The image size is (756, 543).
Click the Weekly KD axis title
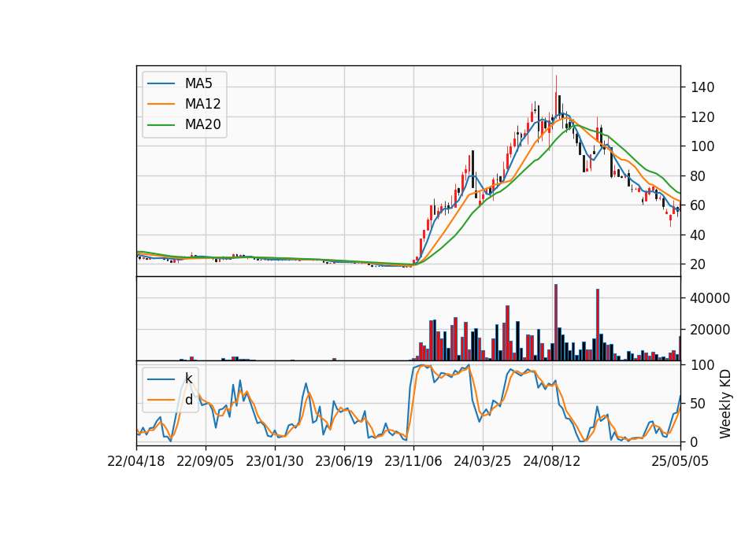[x=725, y=404]
